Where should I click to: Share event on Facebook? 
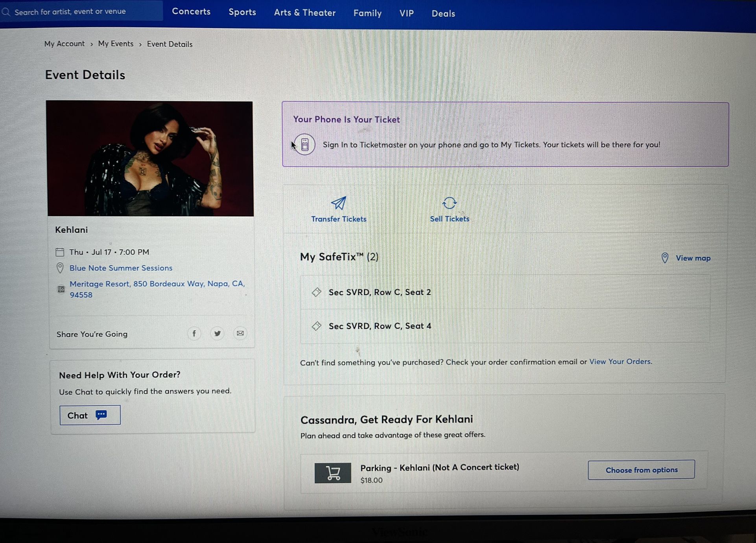coord(194,334)
